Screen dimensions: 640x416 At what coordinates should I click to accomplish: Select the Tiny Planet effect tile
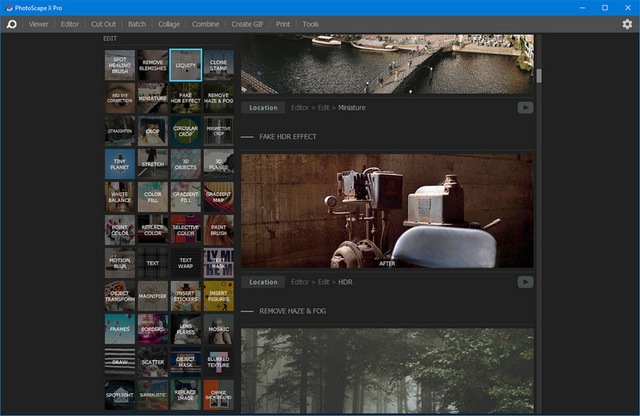(x=120, y=164)
